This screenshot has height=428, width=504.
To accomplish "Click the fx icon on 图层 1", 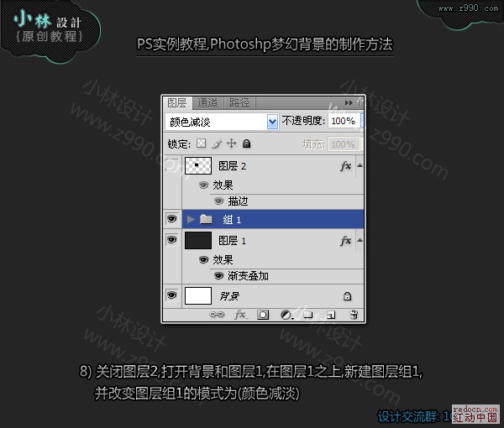I will click(345, 241).
